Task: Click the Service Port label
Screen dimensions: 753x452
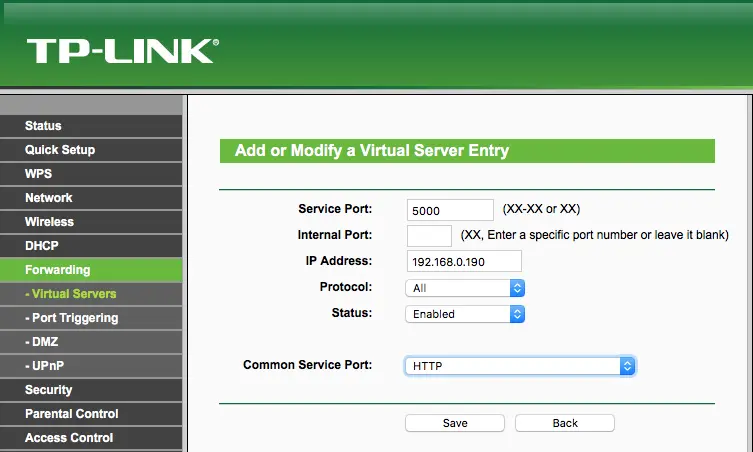Action: point(335,209)
